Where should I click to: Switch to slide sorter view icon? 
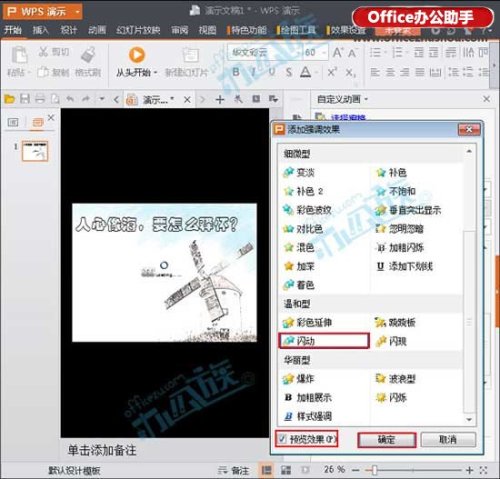286,470
